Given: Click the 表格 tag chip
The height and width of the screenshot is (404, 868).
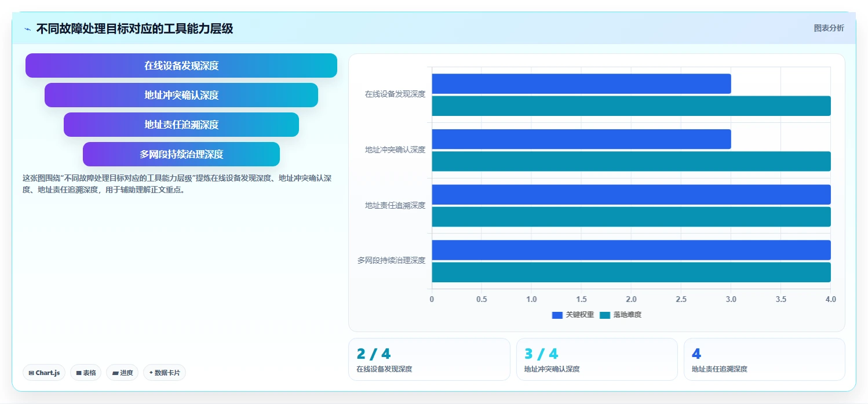Looking at the screenshot, I should pos(86,373).
